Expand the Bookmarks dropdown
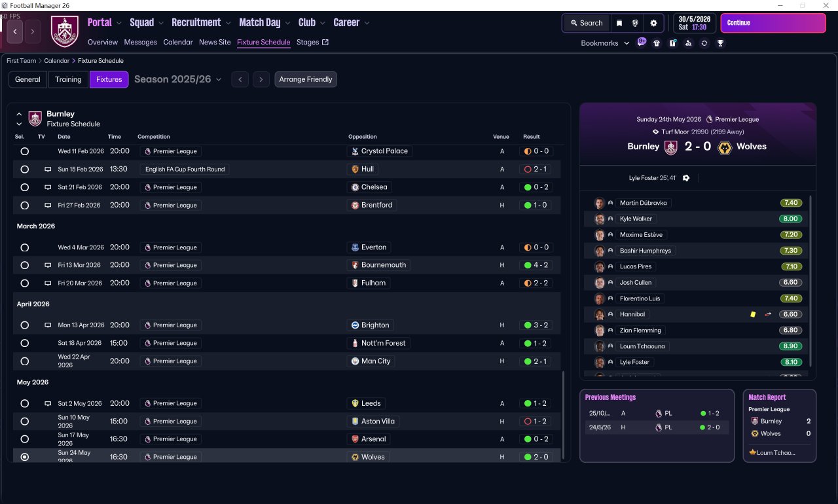Screen dimensions: 838x504 click(605, 43)
